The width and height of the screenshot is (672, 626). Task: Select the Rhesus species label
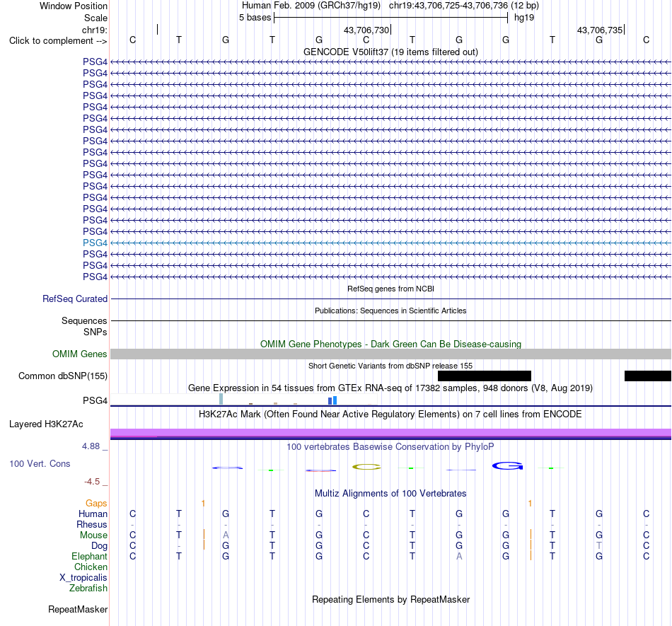[x=92, y=524]
